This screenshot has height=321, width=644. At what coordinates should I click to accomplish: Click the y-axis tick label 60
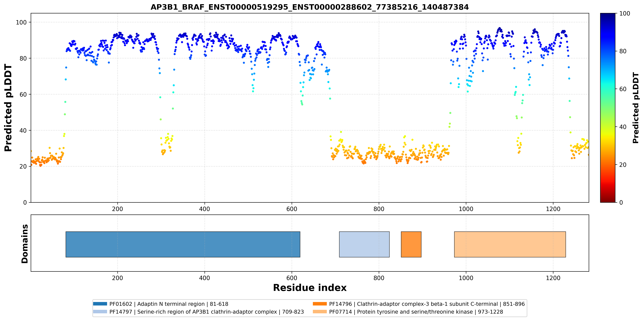click(x=23, y=94)
